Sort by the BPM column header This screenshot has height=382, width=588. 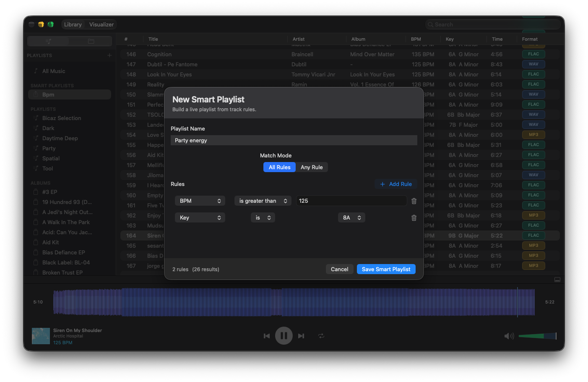416,39
